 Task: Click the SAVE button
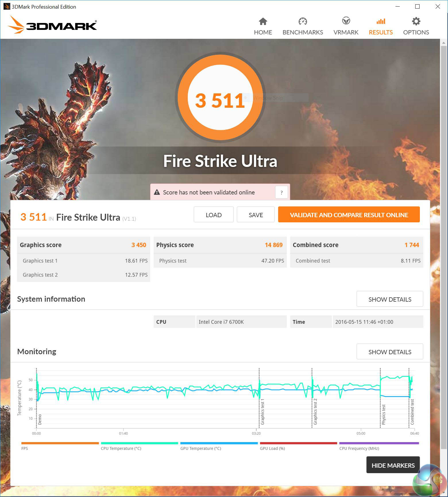click(x=256, y=215)
